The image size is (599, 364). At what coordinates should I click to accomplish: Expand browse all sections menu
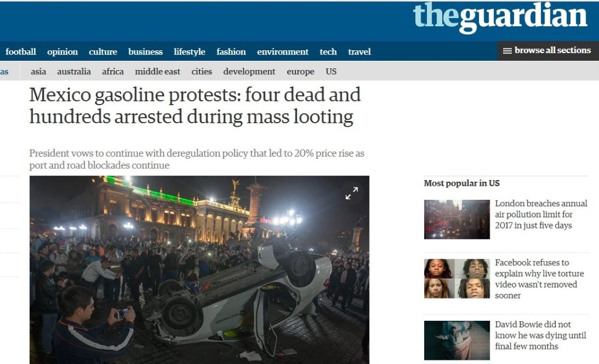point(548,51)
